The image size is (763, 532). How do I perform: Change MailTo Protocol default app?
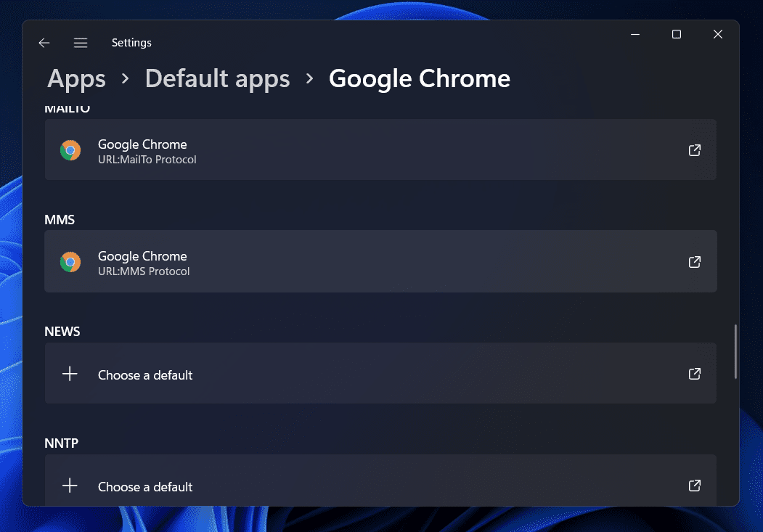coord(380,150)
